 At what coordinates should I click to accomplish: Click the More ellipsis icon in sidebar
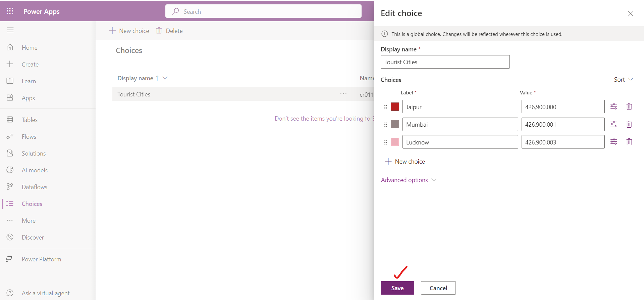10,220
